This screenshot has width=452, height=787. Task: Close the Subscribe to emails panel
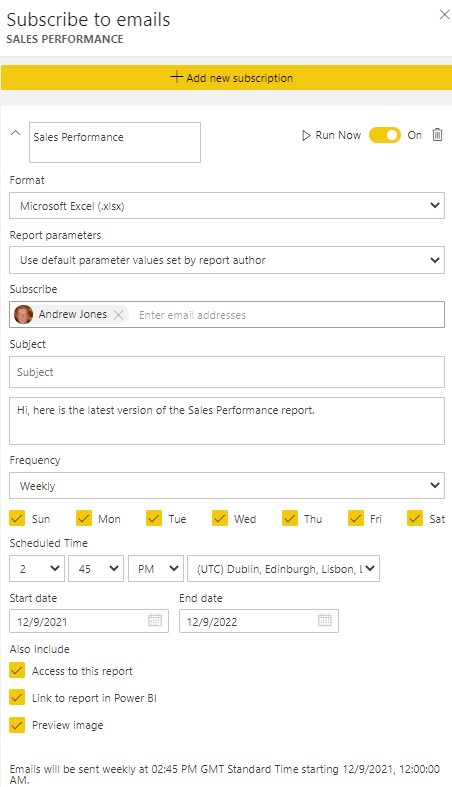pyautogui.click(x=444, y=15)
